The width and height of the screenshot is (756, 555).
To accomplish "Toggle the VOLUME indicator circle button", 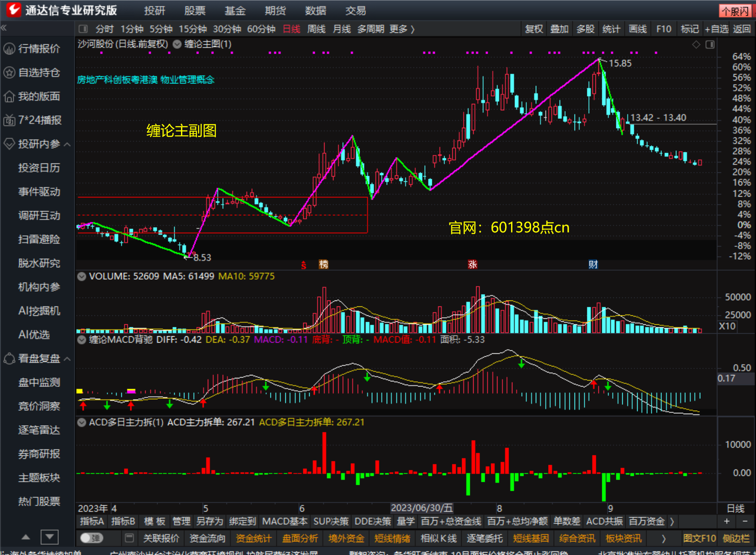I will click(x=81, y=276).
